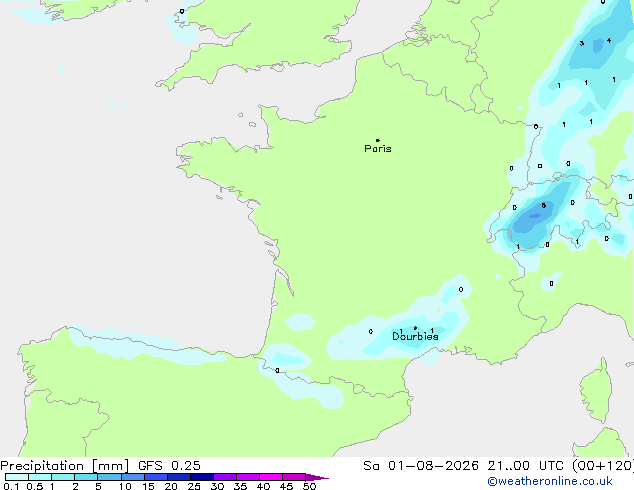Image resolution: width=634 pixels, height=490 pixels.
Task: Click the legend scale label 50
Action: (x=310, y=486)
